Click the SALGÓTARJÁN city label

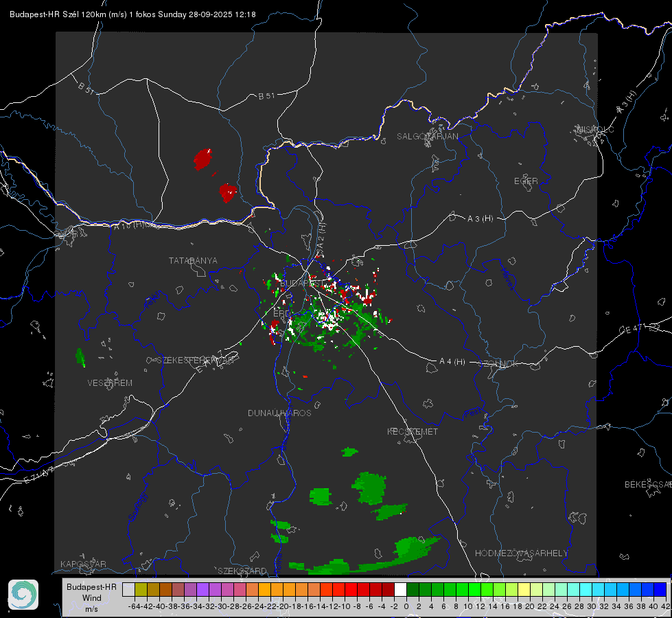[427, 137]
